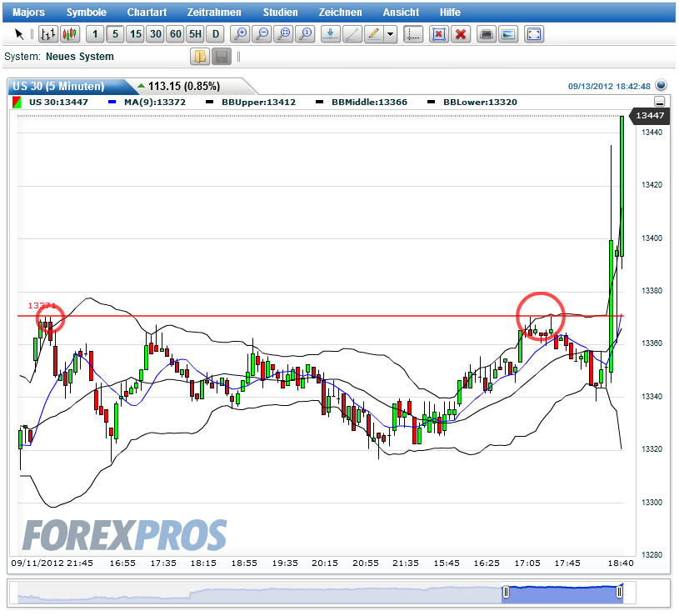
Task: Click the delete all drawings icon
Action: 461,34
